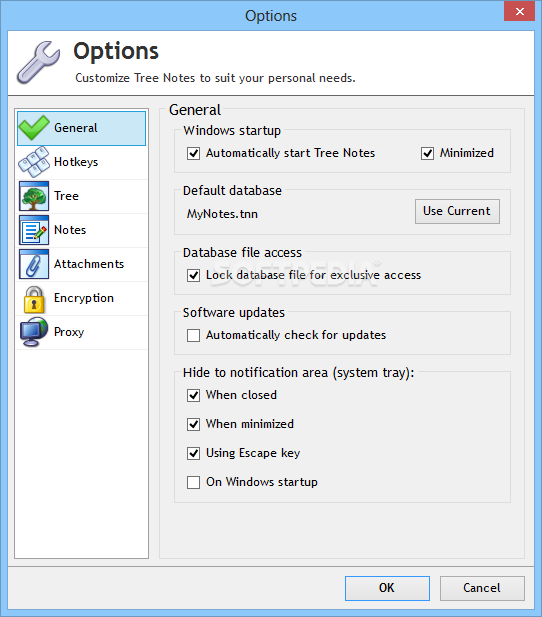
Task: Click the Attachments paperclip icon
Action: click(34, 264)
